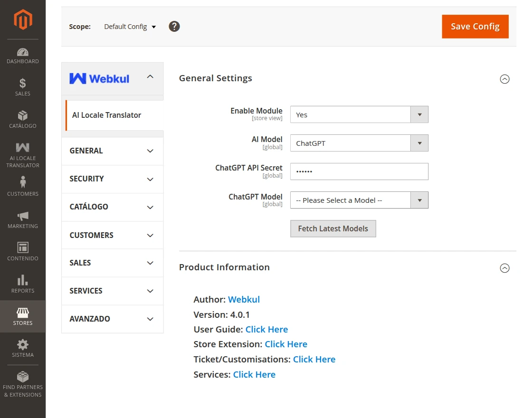This screenshot has width=532, height=418.
Task: Select the AI Locale Translator tab item
Action: (107, 115)
